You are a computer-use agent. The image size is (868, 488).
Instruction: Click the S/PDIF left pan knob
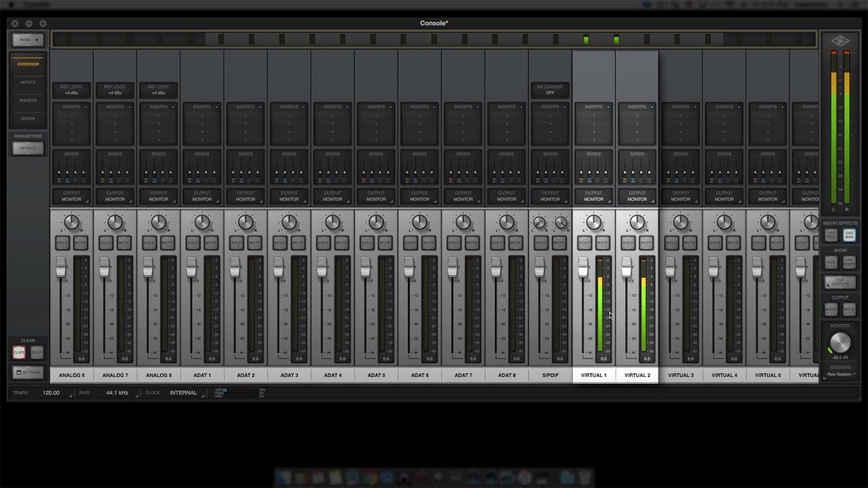pos(539,223)
